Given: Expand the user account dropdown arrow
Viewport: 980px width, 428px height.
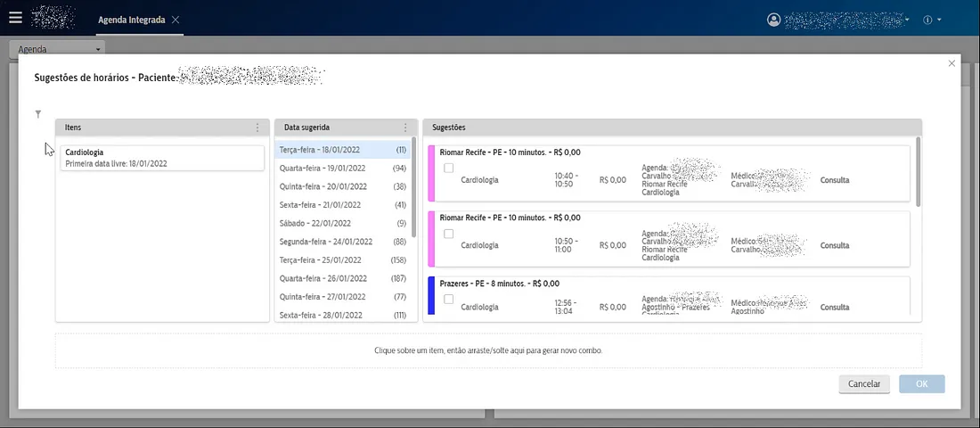Looking at the screenshot, I should (907, 20).
